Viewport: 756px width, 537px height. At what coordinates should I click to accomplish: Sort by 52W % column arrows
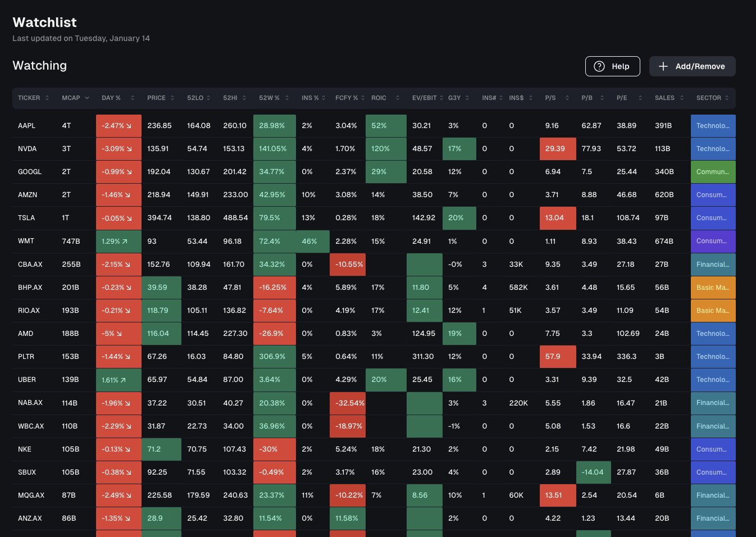pos(287,98)
